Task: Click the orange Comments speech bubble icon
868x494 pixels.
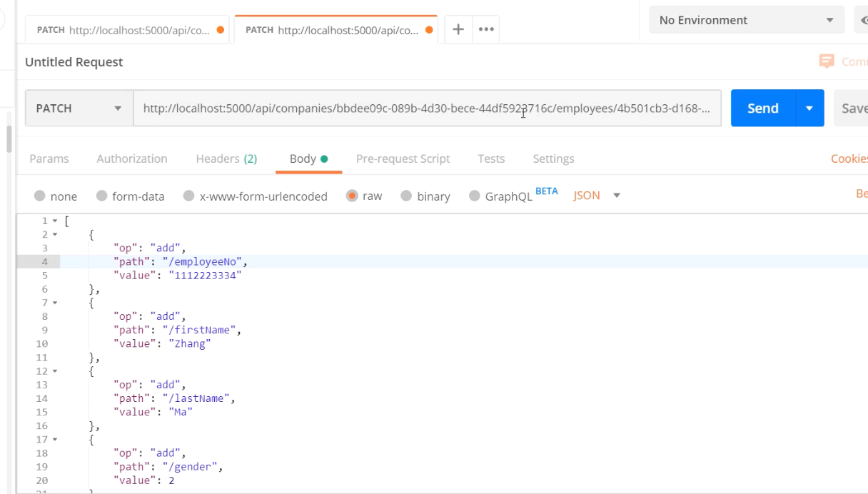Action: tap(827, 61)
